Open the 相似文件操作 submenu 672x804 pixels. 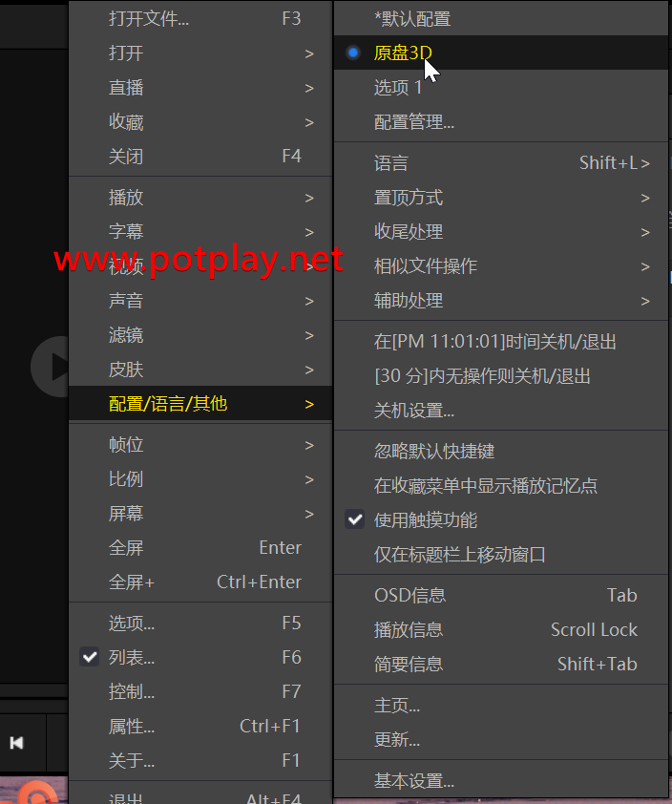pos(501,266)
